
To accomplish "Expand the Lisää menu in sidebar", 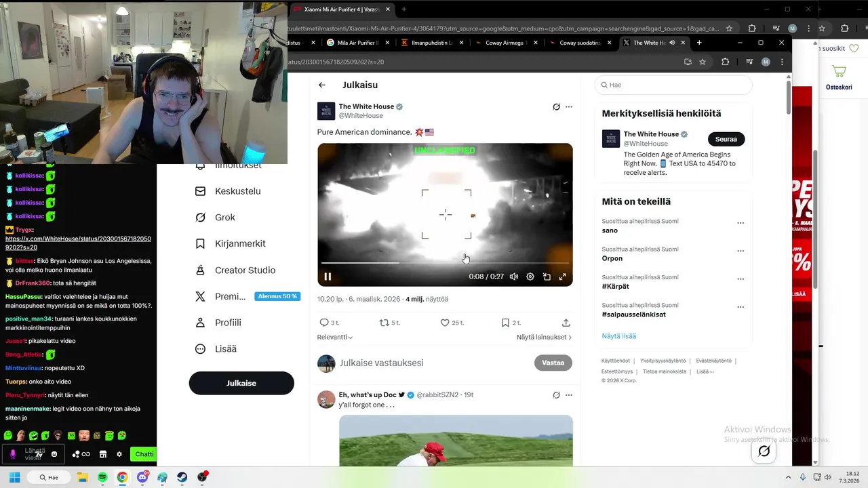I will point(216,349).
